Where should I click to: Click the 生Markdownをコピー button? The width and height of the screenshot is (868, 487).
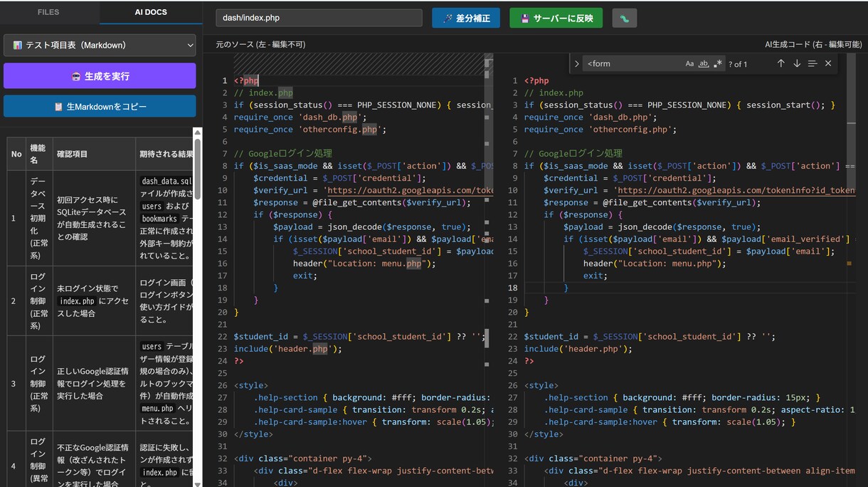click(x=100, y=106)
